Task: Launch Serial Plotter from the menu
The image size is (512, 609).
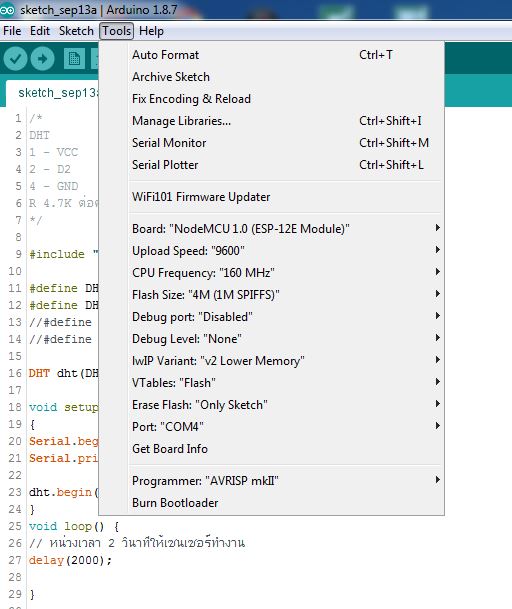Action: tap(287, 165)
